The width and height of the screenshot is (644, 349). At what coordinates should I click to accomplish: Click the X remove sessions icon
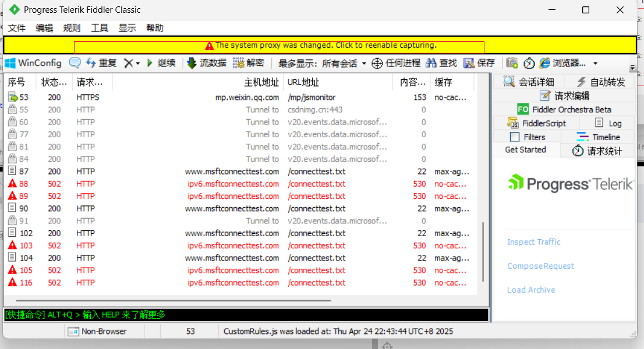tap(129, 63)
